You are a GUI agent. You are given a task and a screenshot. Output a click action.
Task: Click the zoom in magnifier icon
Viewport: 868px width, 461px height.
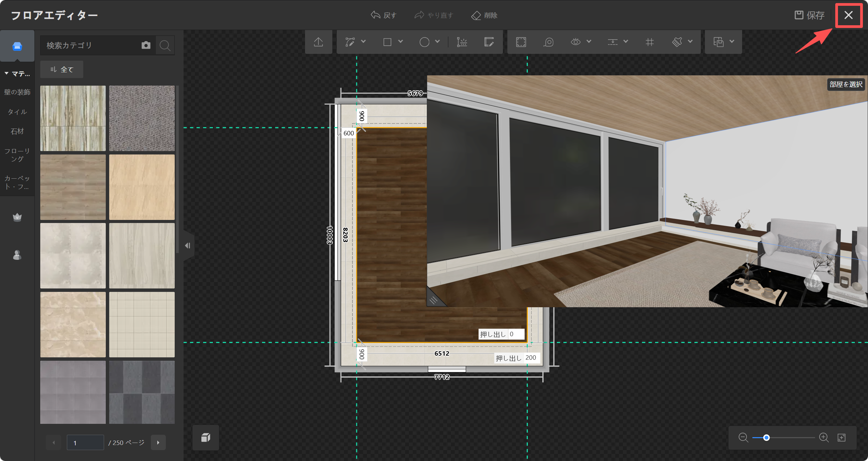[824, 437]
